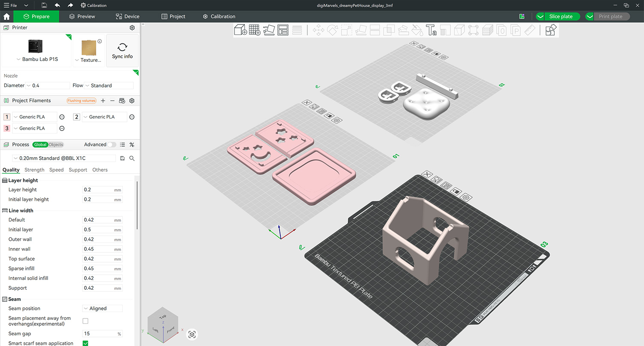Screen dimensions: 644x346
Task: Select the Rotate tool icon
Action: [333, 30]
